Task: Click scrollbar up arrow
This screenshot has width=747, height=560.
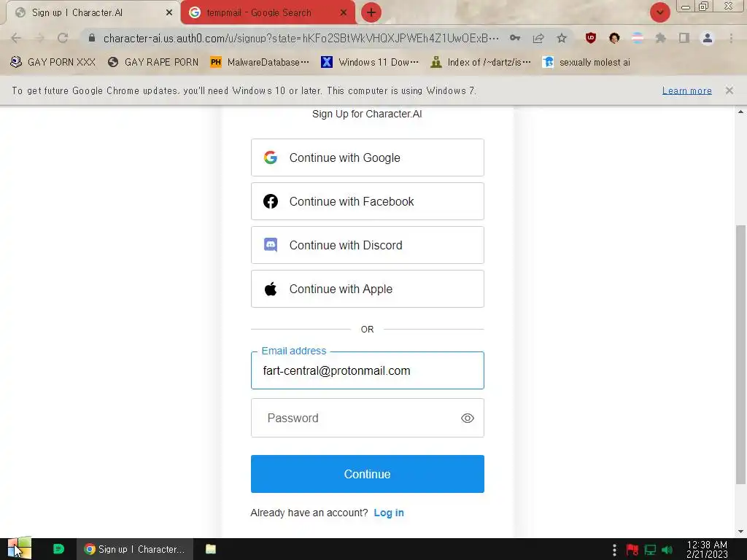Action: click(740, 112)
